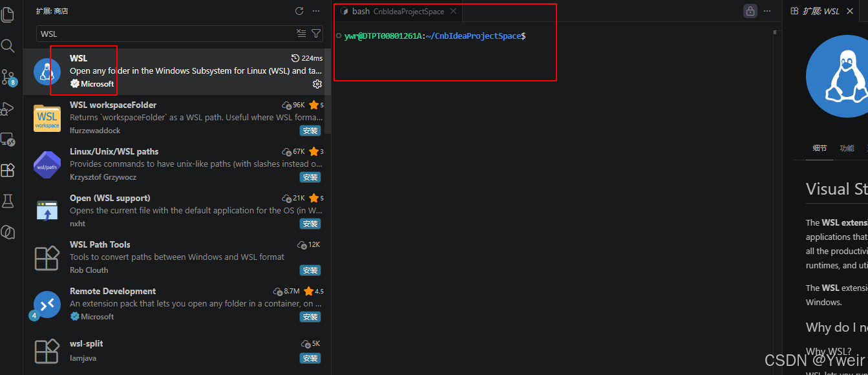
Task: Click publisher name 'Krzysztof Grzywocz'
Action: (x=103, y=177)
